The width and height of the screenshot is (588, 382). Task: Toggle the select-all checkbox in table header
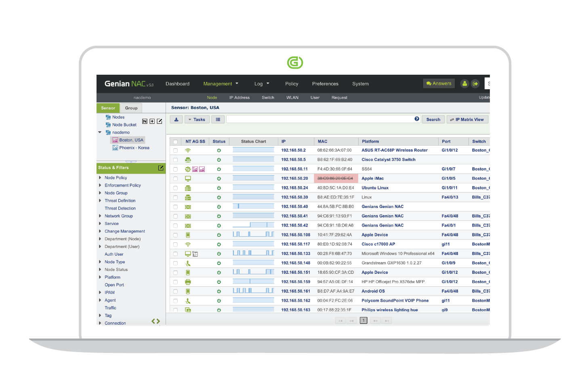point(175,142)
